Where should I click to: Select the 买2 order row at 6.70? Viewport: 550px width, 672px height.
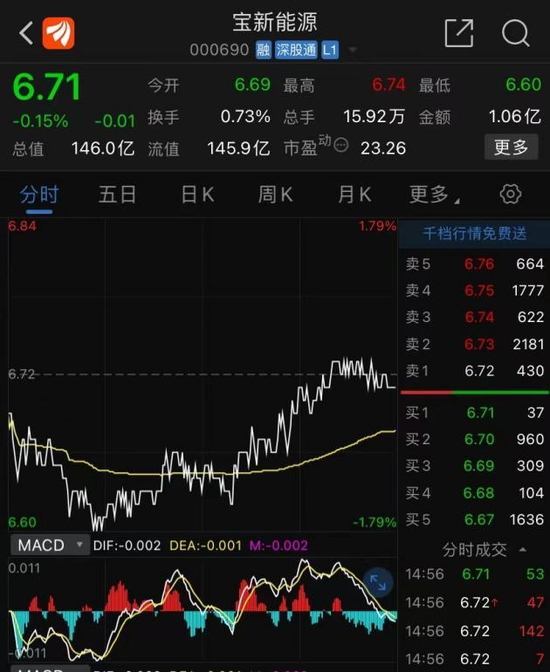point(475,439)
